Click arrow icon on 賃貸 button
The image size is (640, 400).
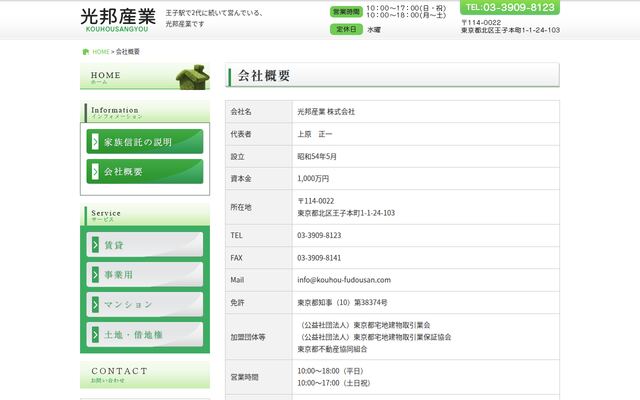[95, 245]
